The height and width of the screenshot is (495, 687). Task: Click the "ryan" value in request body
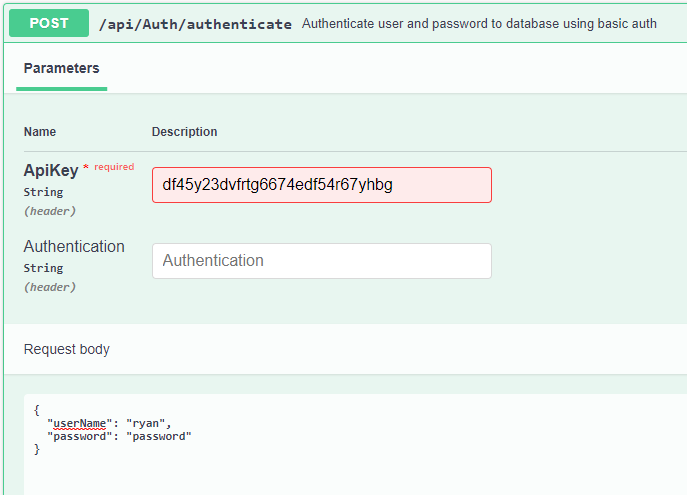(x=145, y=423)
